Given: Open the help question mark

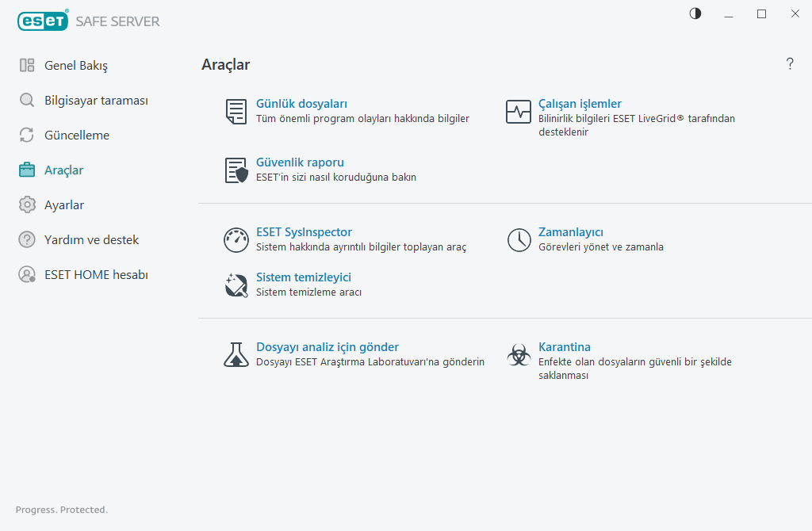Looking at the screenshot, I should (790, 64).
